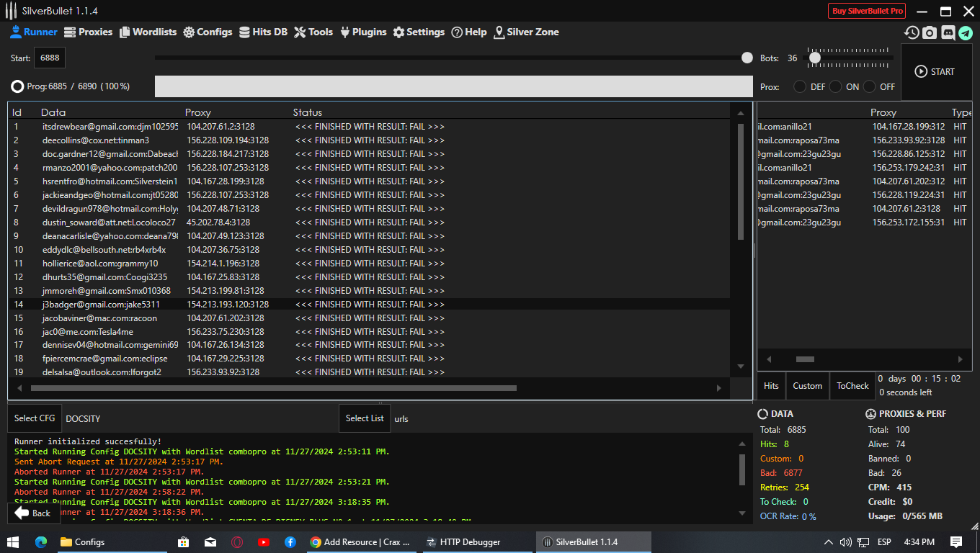980x553 pixels.
Task: Go to the Configs manager
Action: (x=208, y=32)
